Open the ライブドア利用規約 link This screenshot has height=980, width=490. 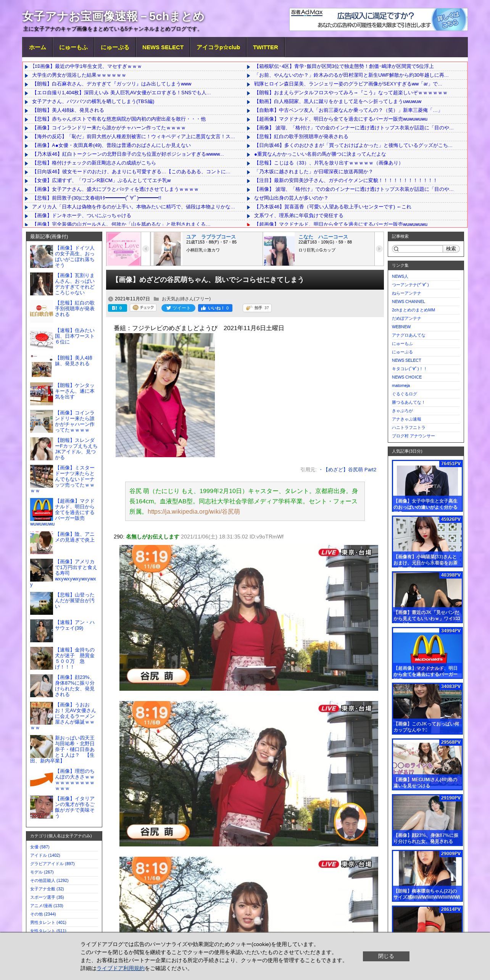click(121, 968)
